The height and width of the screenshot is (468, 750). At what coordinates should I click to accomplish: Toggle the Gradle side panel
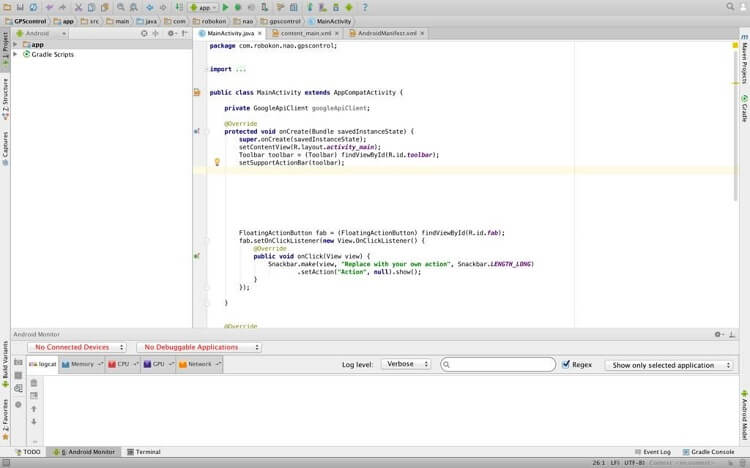(745, 109)
